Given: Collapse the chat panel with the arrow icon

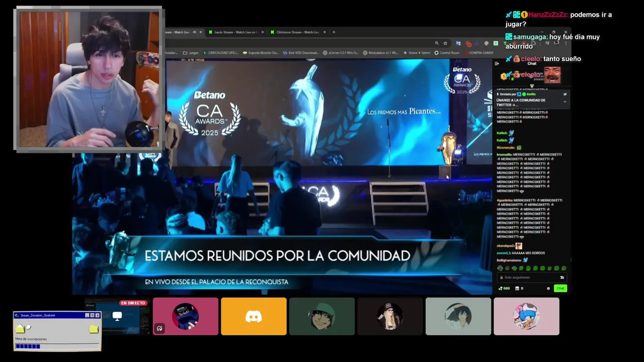Looking at the screenshot, I should (x=497, y=63).
